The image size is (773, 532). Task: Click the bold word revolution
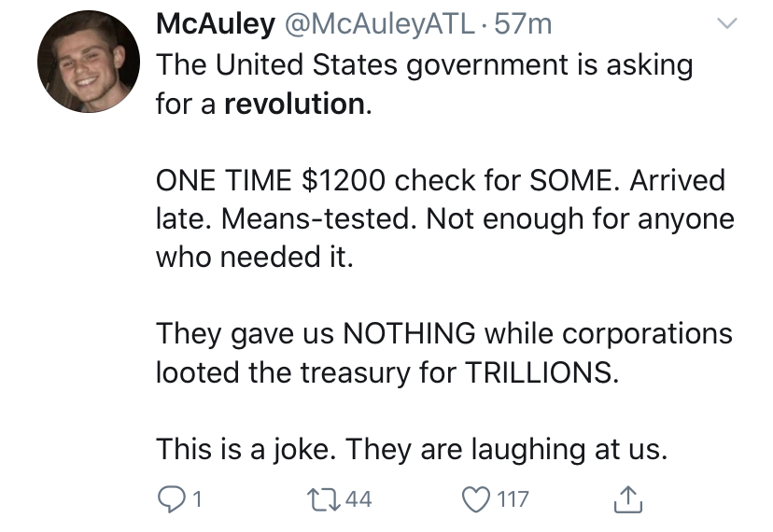[295, 104]
